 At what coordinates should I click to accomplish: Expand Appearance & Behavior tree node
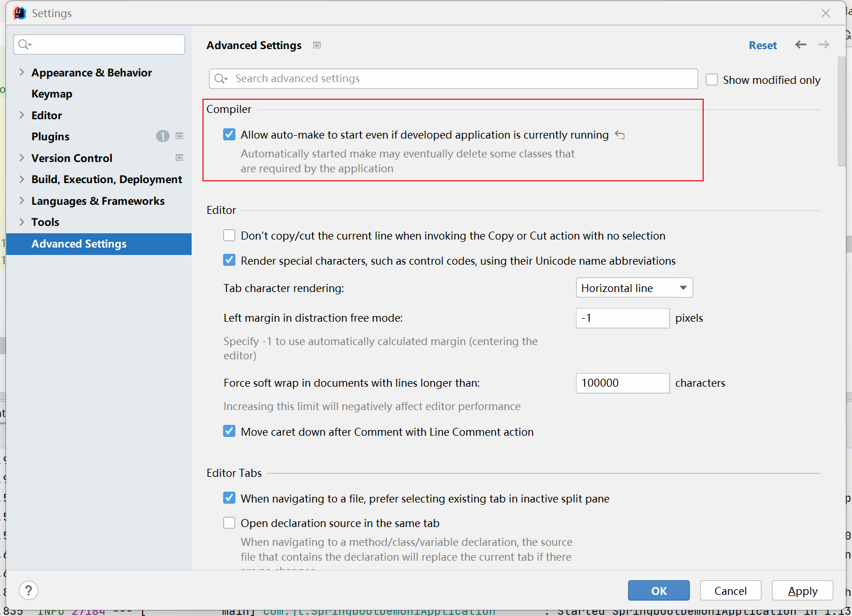click(22, 72)
